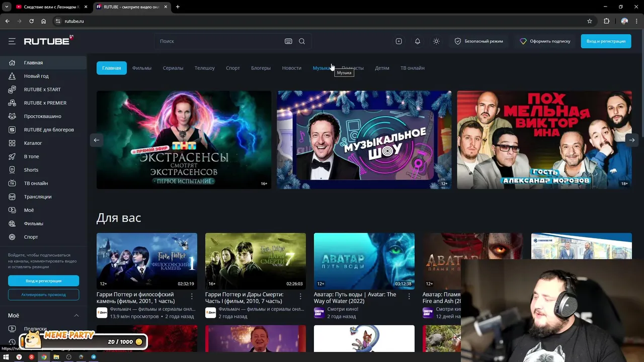Select the Телешоу category tab

tap(205, 68)
